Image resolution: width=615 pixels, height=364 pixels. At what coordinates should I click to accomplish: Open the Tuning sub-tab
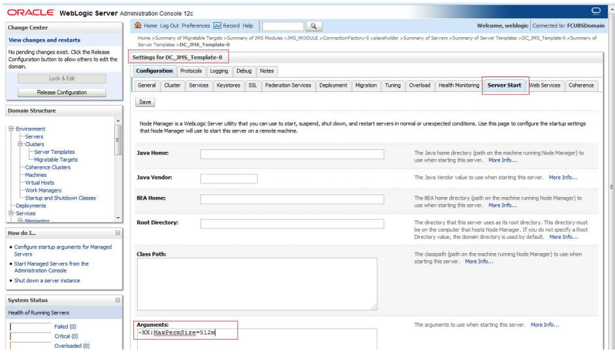coord(392,85)
